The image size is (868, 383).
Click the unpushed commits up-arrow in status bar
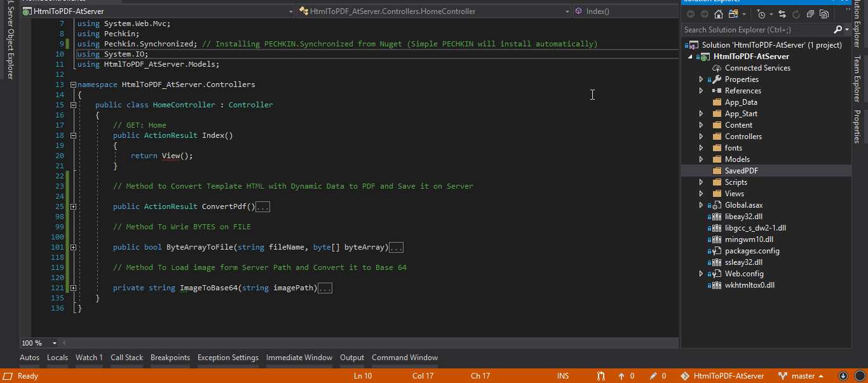[627, 376]
